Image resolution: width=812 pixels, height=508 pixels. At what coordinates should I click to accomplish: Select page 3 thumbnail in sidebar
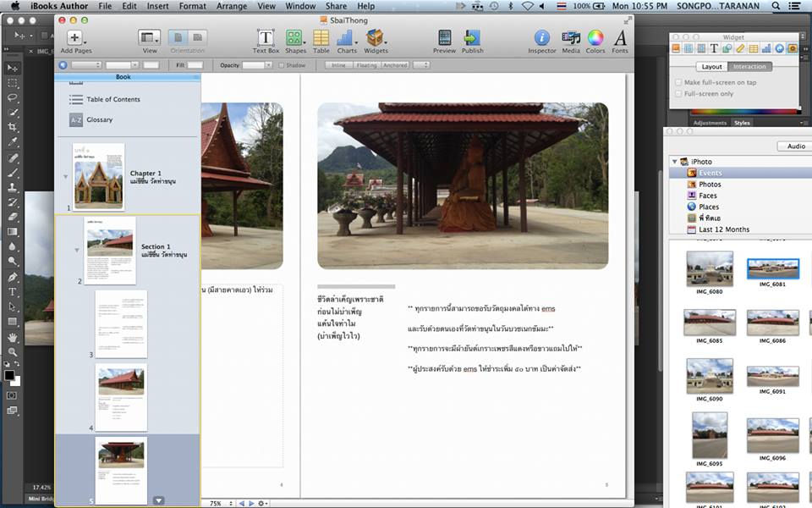click(121, 324)
